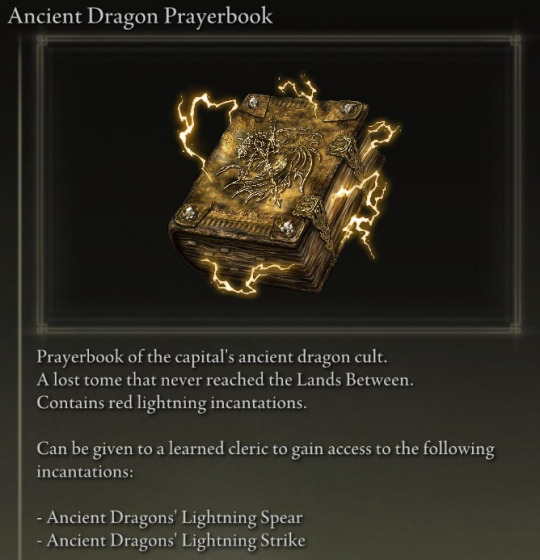Click the Ancient Dragon Prayerbook title

pos(140,16)
